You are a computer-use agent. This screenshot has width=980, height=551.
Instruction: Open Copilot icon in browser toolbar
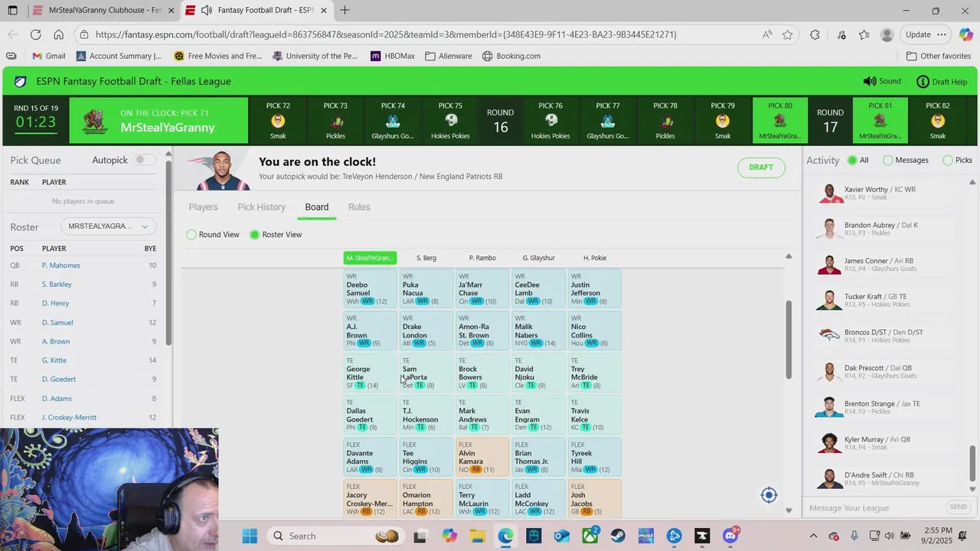pyautogui.click(x=965, y=34)
